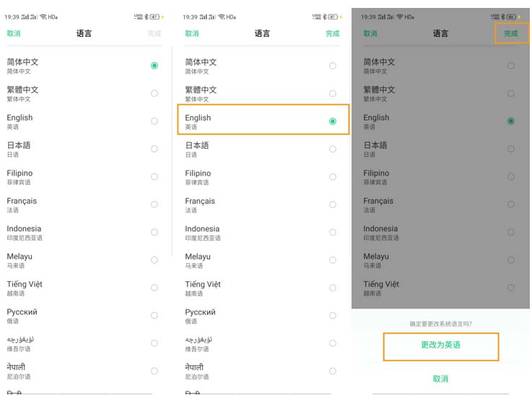532x396 pixels.
Task: Tap the Bluetooth icon in the left screenshot's status bar
Action: 145,17
